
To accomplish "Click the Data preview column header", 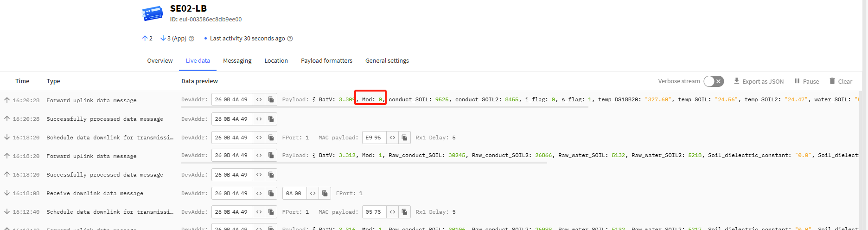I will (199, 81).
